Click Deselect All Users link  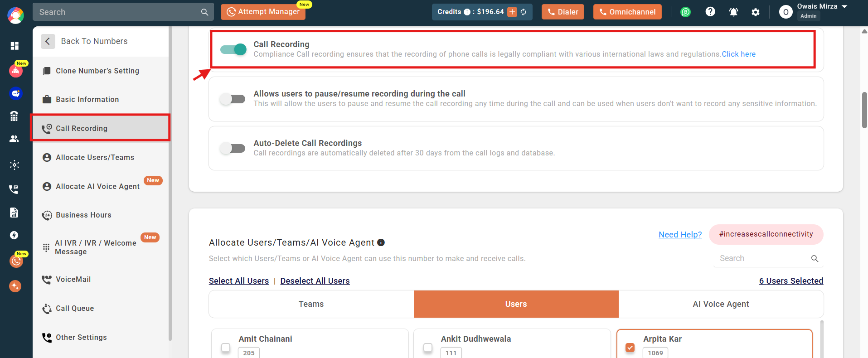point(315,281)
